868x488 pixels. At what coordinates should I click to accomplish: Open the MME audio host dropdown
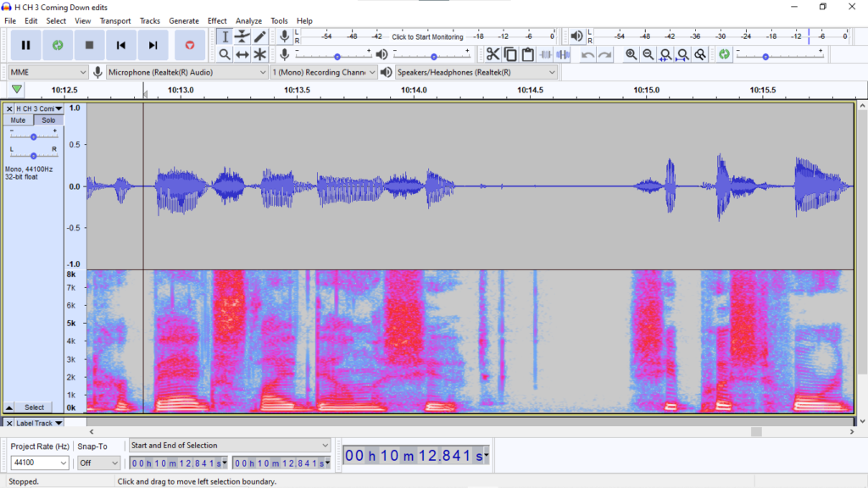(x=48, y=72)
